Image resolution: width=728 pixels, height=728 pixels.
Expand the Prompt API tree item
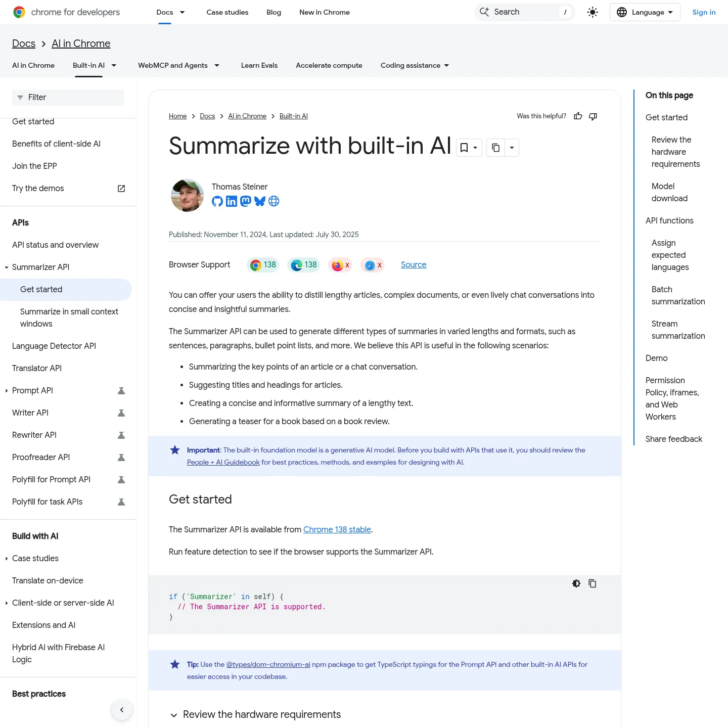(7, 391)
